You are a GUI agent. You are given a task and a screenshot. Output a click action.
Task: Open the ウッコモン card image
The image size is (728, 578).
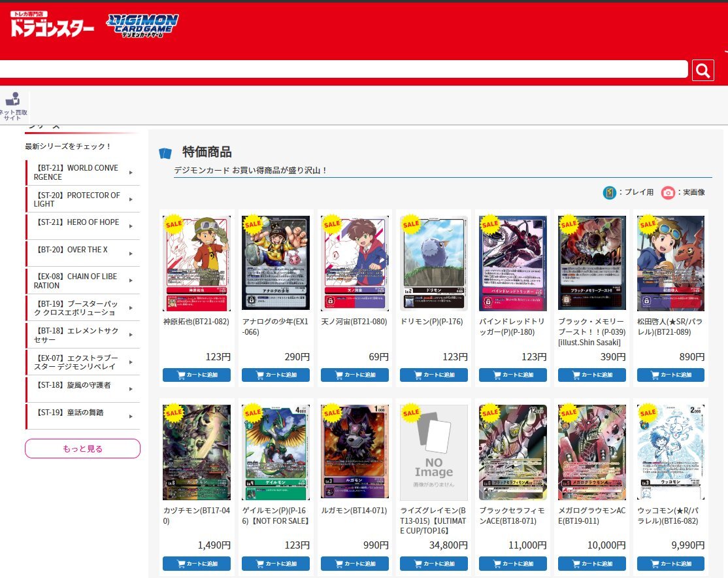tap(671, 452)
